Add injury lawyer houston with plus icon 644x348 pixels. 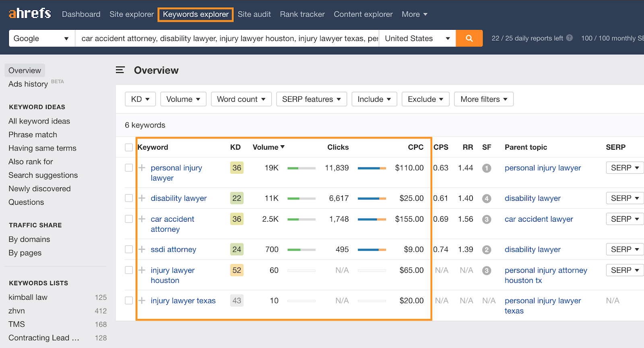tap(142, 270)
